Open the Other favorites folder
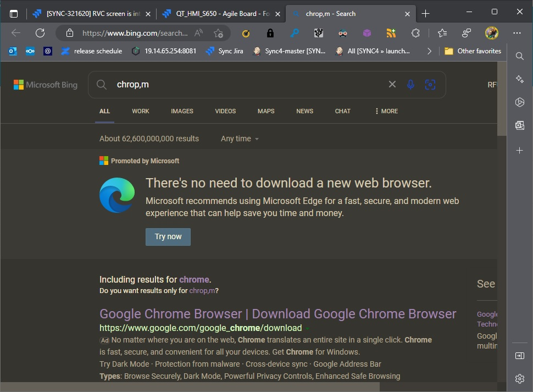This screenshot has height=392, width=533. pos(473,51)
